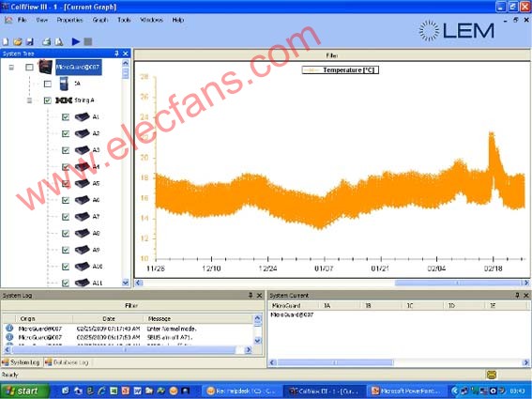The width and height of the screenshot is (532, 399).
Task: Click the graph horizontal scrollbar thumb
Action: pyautogui.click(x=458, y=283)
